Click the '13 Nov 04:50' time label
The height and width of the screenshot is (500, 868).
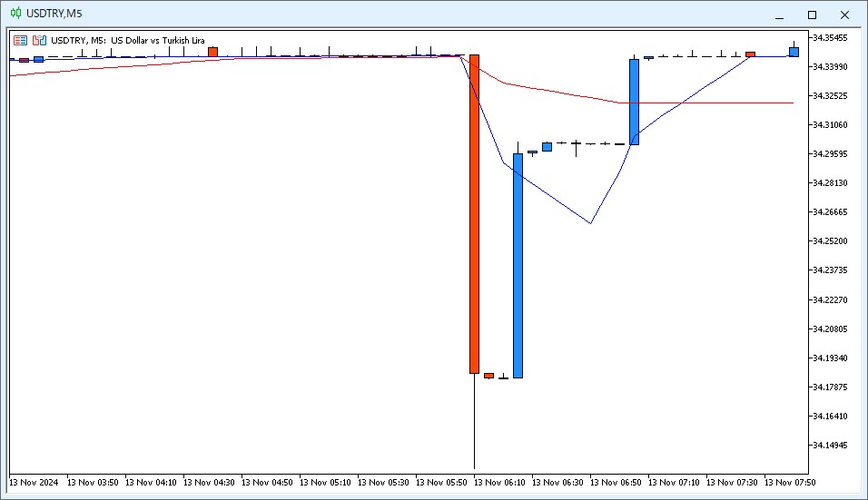tap(267, 482)
